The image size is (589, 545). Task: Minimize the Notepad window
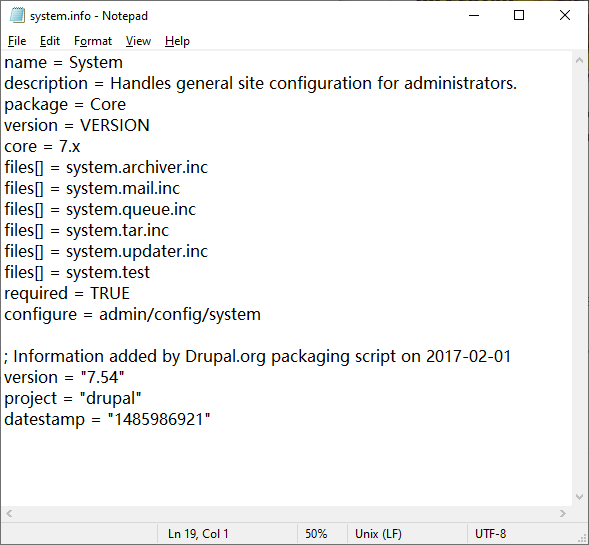pos(474,15)
